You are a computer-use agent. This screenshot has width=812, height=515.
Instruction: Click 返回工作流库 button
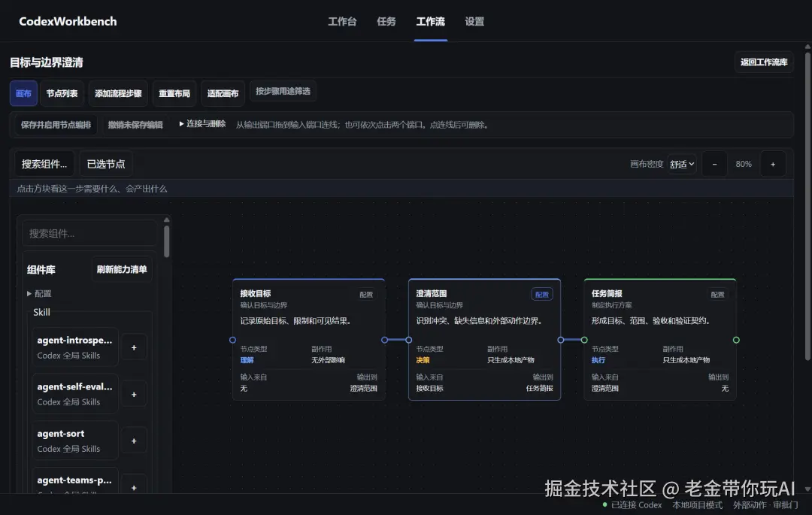click(x=764, y=62)
